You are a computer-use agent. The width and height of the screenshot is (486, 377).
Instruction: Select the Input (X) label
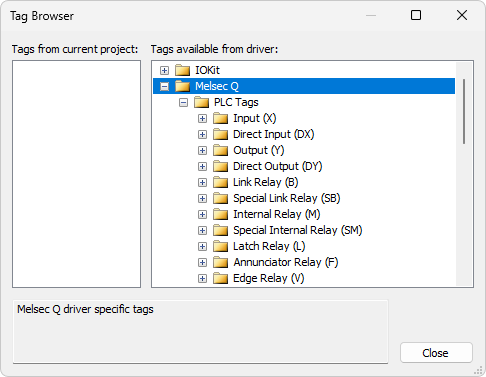[x=255, y=118]
